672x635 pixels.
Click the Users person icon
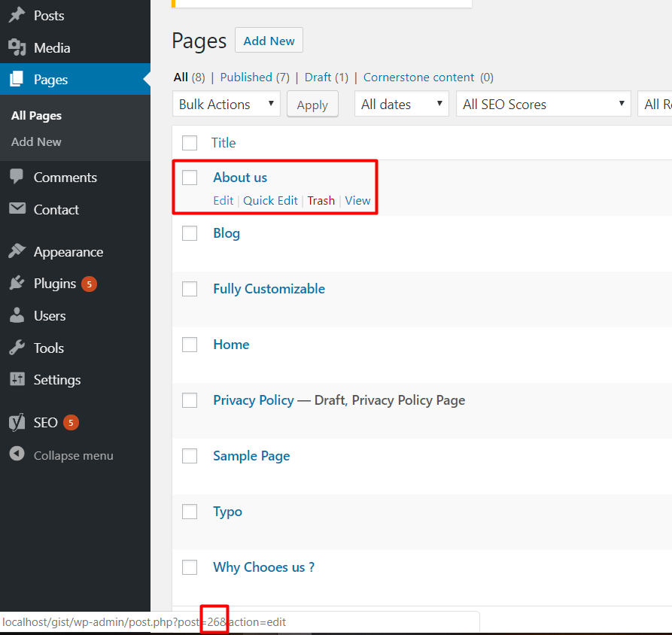click(17, 315)
